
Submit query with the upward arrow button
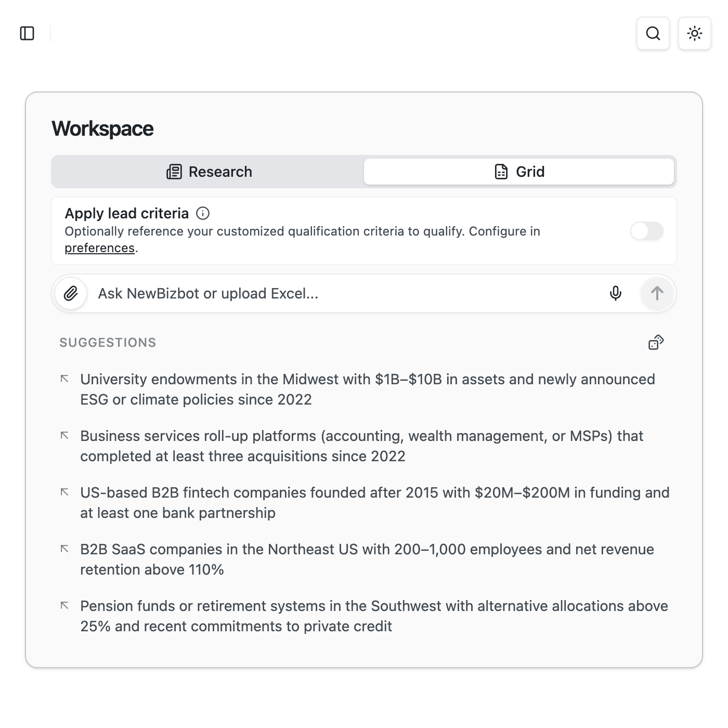657,293
